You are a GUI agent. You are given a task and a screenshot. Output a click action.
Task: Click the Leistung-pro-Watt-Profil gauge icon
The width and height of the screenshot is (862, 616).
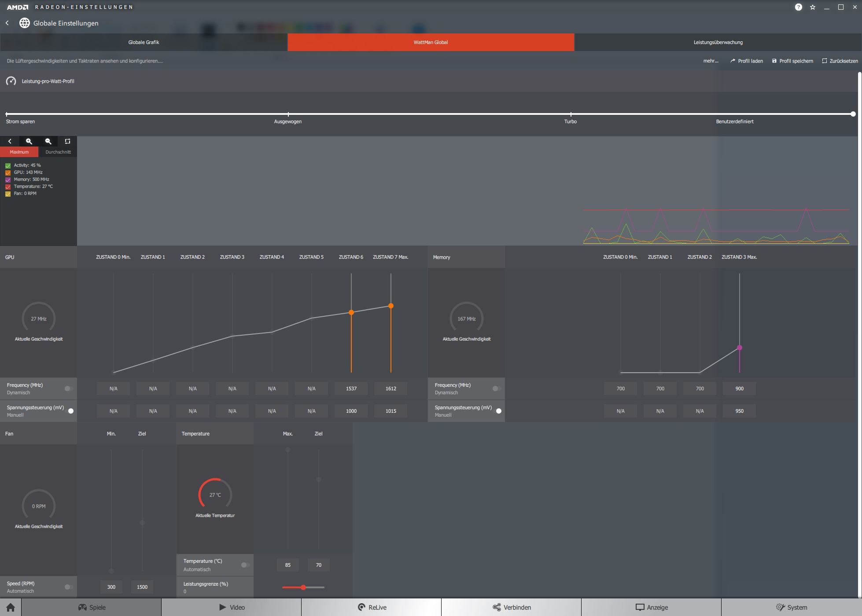pyautogui.click(x=11, y=81)
